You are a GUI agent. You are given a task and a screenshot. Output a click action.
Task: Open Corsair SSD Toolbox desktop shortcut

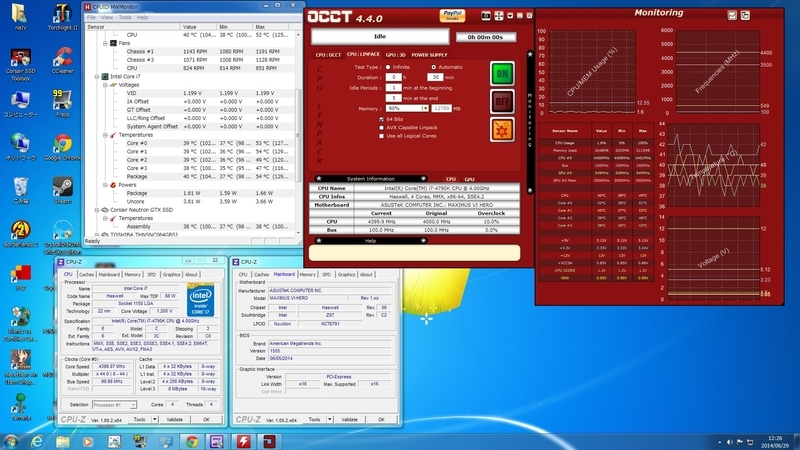(x=20, y=64)
